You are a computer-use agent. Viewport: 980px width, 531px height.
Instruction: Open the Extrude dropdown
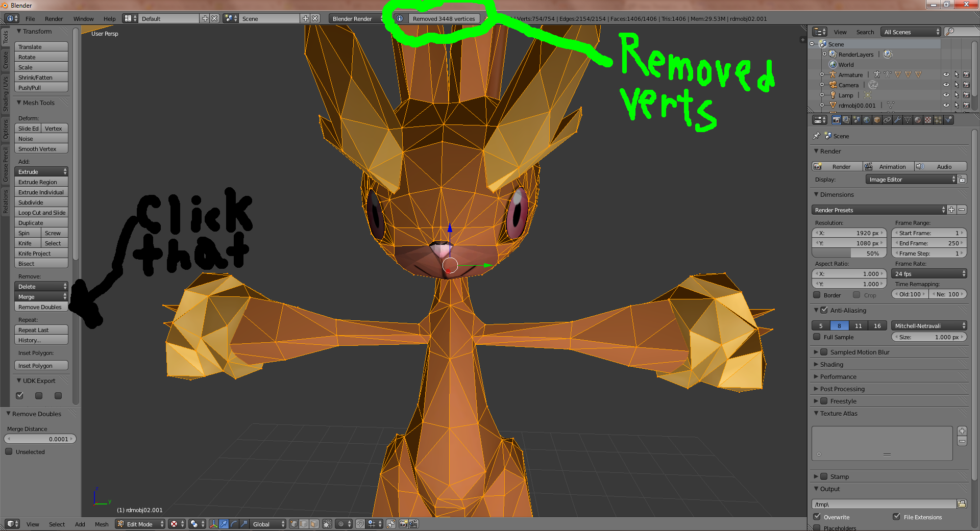point(41,172)
